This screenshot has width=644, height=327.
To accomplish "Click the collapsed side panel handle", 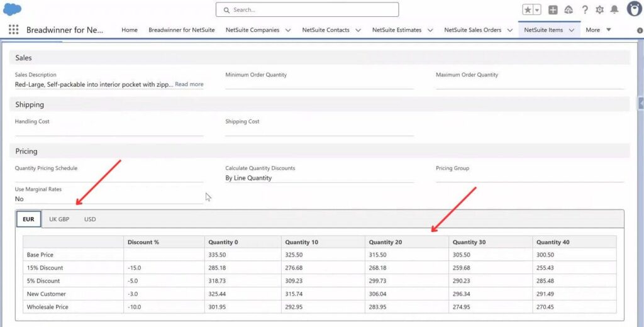I will [x=641, y=104].
